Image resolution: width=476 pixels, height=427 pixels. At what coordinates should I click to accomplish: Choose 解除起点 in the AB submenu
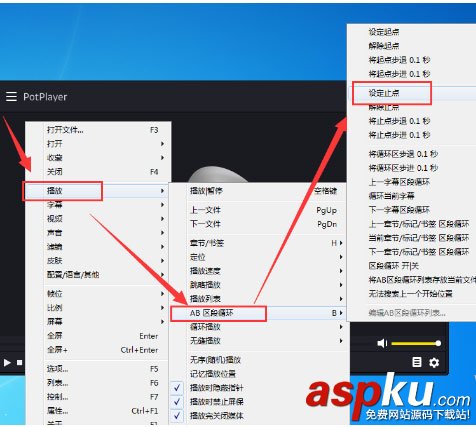click(412, 46)
